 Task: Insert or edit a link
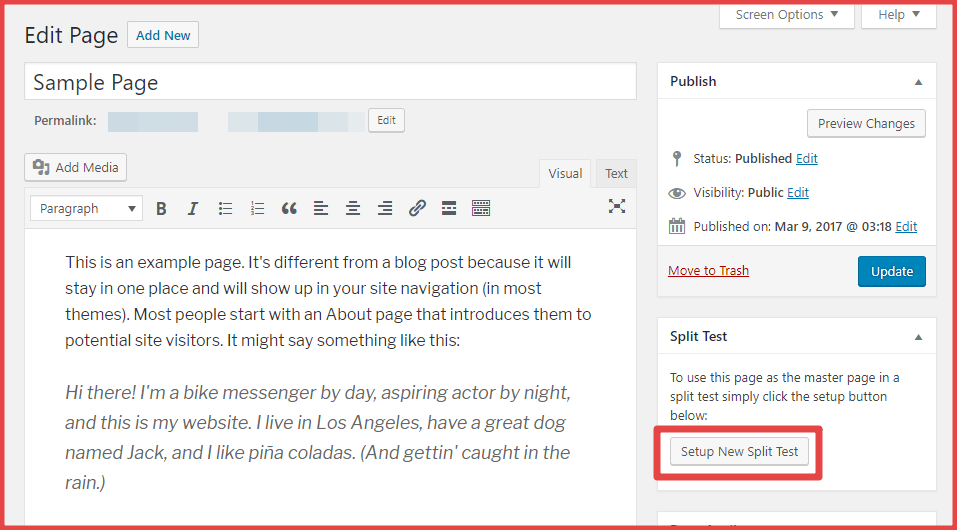click(x=417, y=208)
